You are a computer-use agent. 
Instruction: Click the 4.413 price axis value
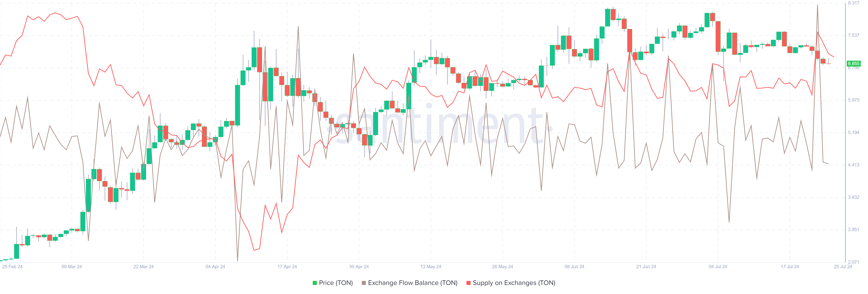click(x=854, y=165)
